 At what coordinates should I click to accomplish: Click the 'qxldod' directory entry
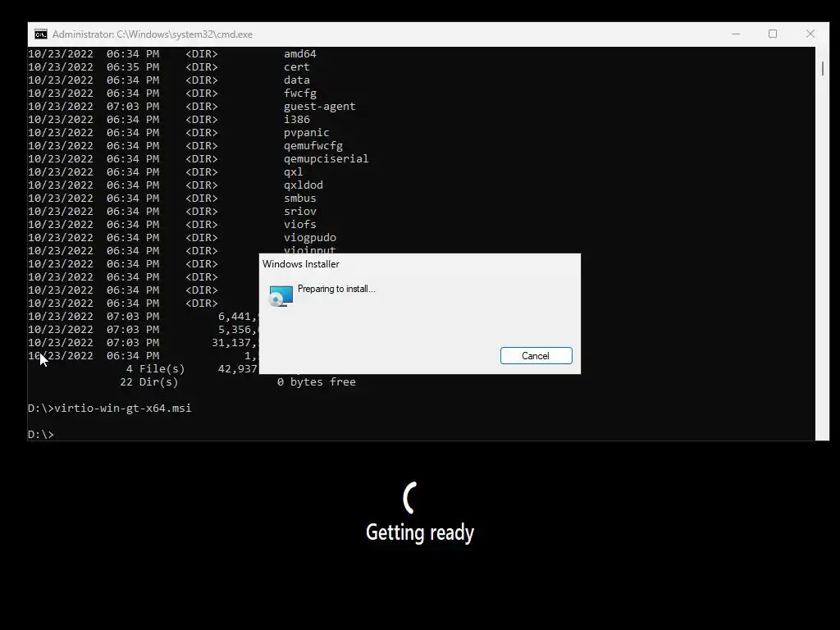304,185
